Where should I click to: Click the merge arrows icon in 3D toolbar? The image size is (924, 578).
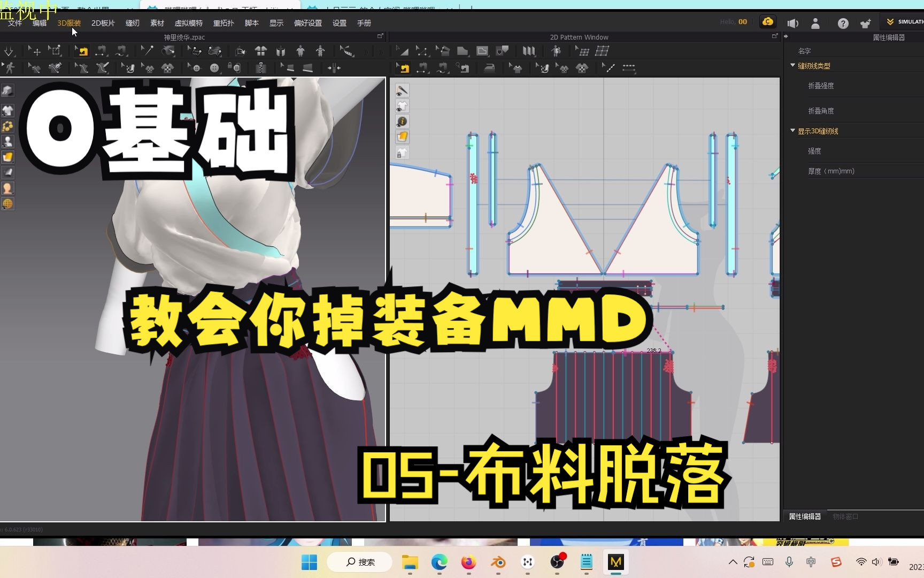point(334,68)
